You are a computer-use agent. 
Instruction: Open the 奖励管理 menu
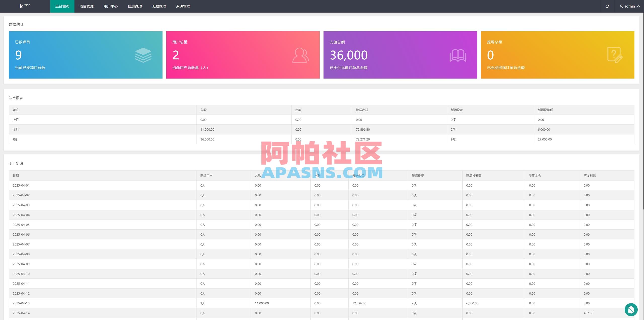[159, 6]
